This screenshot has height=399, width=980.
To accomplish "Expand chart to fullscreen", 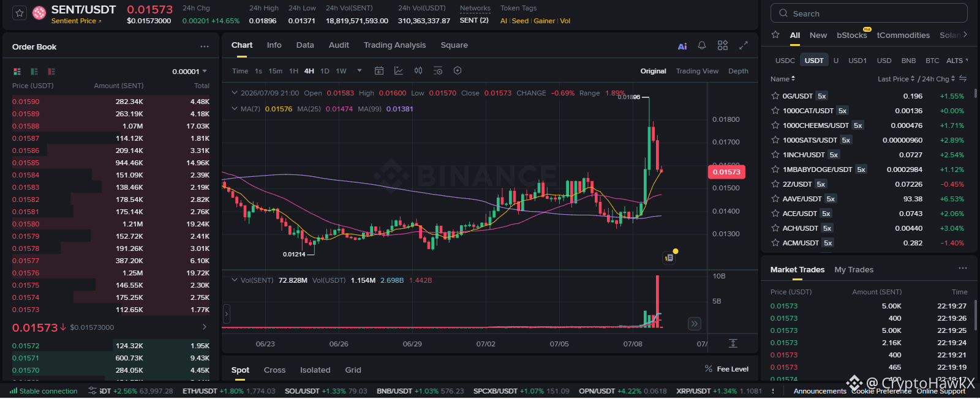I will click(744, 45).
